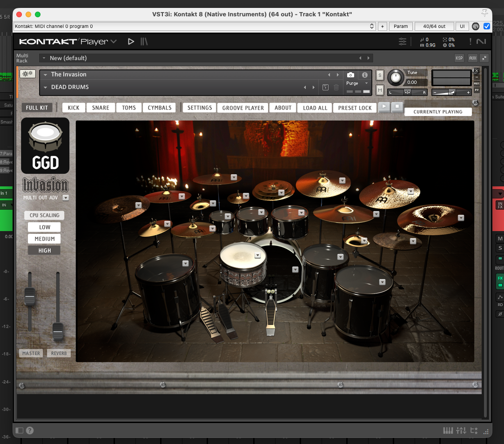Click the Param button
The image size is (504, 444).
401,27
